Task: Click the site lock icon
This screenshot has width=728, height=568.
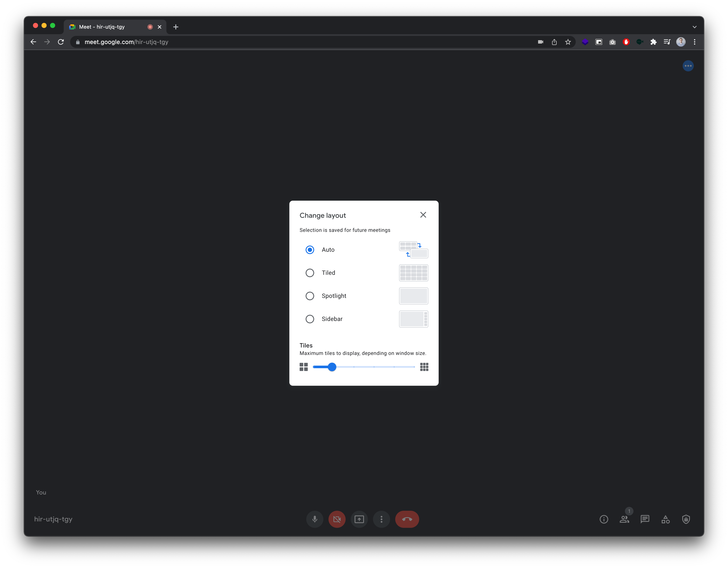Action: click(x=78, y=42)
